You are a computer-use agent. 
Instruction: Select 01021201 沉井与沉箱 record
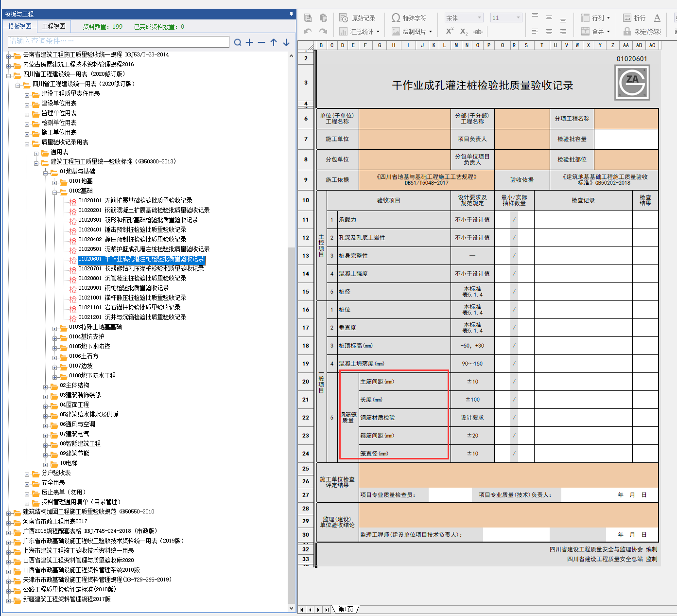click(132, 317)
